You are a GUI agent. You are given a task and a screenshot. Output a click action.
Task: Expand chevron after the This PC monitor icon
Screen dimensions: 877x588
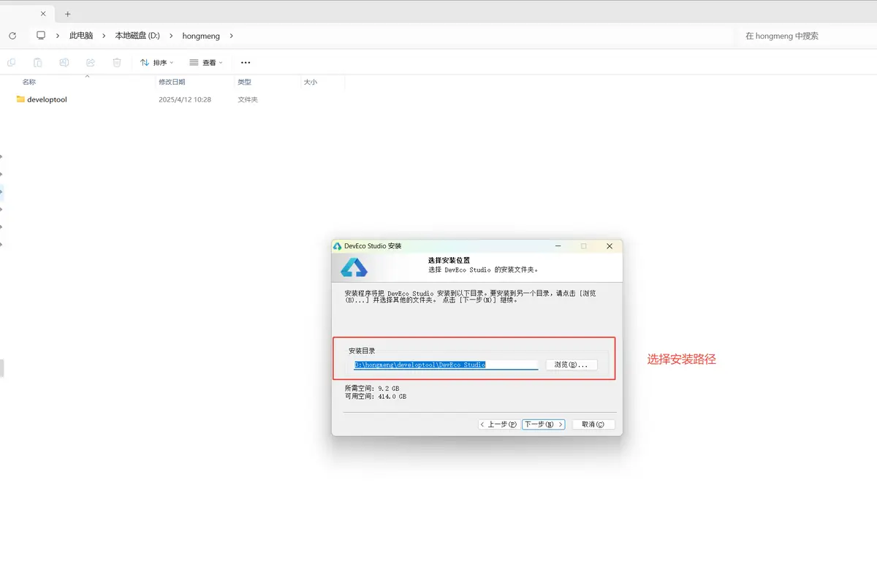tap(58, 36)
